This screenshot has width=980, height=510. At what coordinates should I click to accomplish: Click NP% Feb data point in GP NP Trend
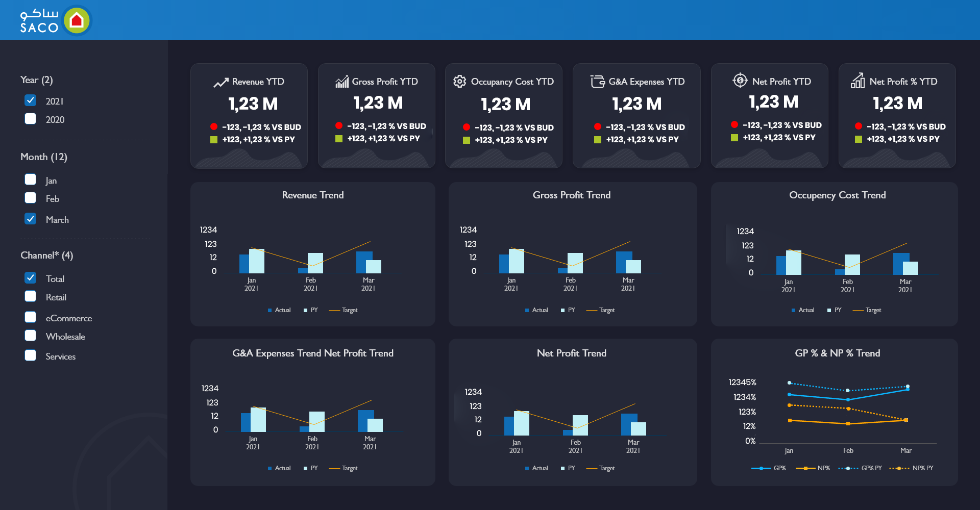(x=848, y=424)
